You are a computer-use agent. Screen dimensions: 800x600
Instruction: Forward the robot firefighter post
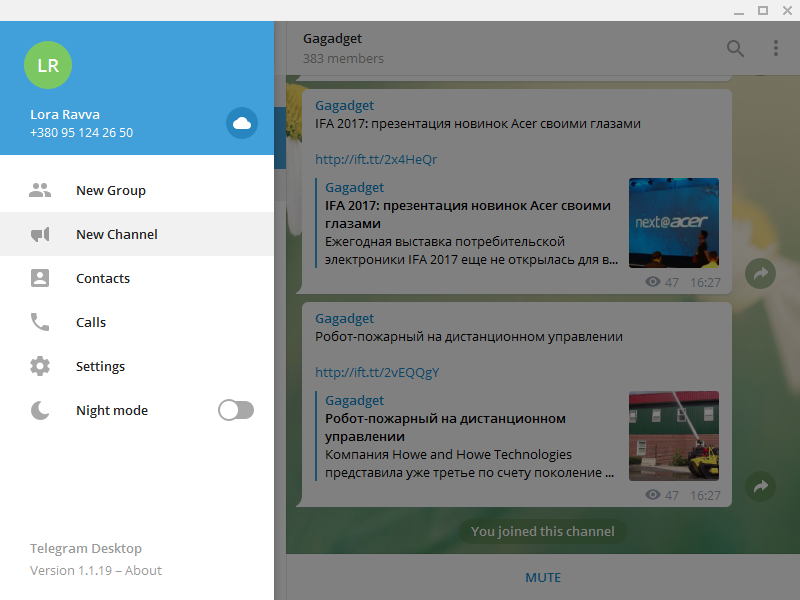point(760,486)
